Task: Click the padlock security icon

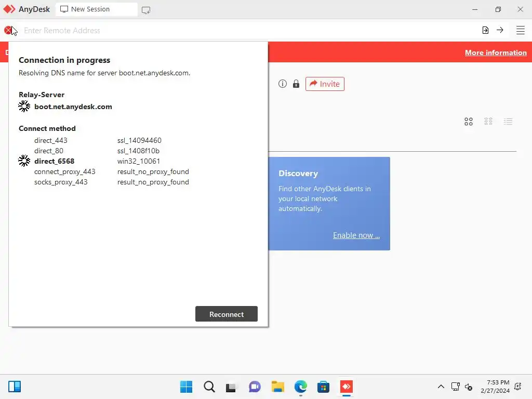Action: click(296, 84)
